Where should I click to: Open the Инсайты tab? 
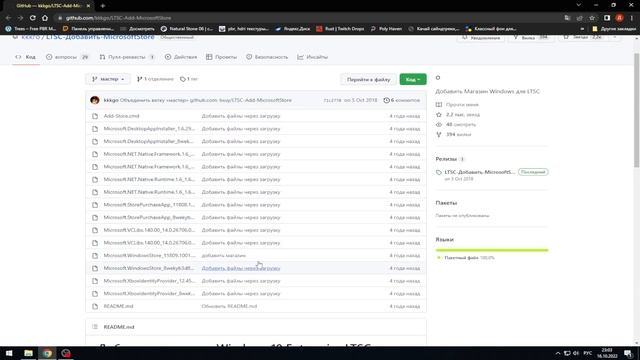313,57
